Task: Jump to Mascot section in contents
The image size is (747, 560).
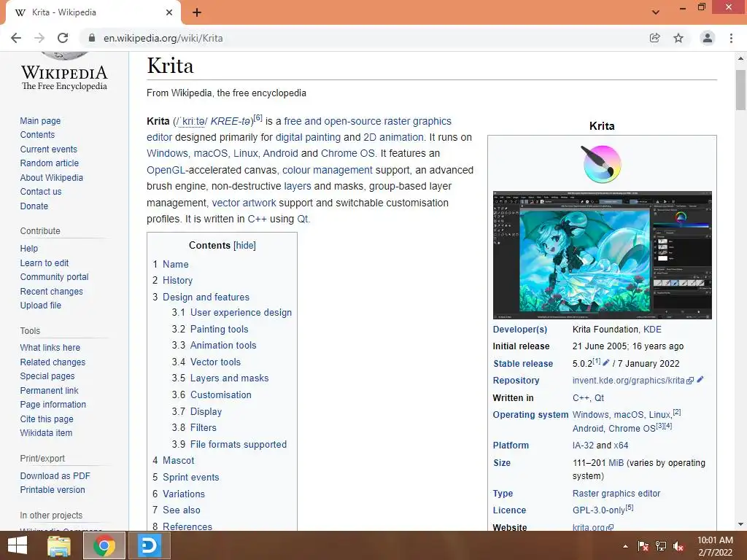Action: pos(178,461)
